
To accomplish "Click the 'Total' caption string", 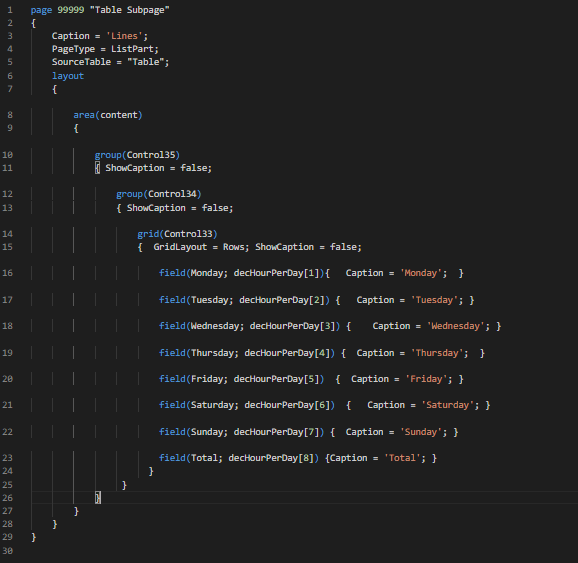I will click(402, 458).
